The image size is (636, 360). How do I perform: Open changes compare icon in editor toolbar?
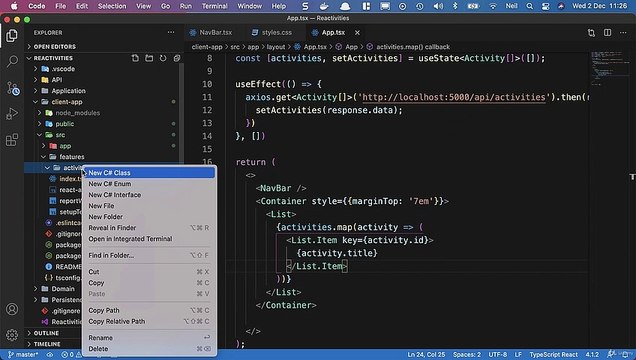(591, 33)
